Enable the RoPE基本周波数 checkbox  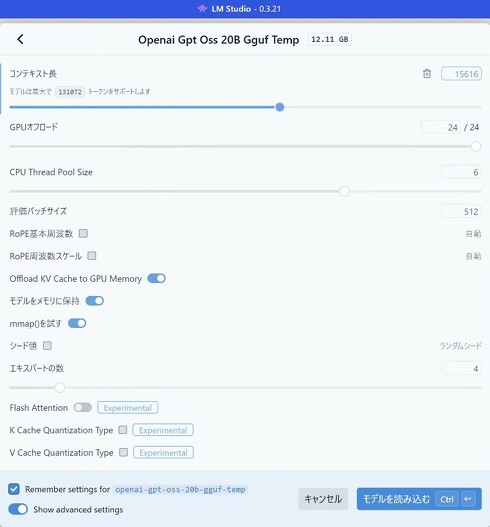click(83, 233)
